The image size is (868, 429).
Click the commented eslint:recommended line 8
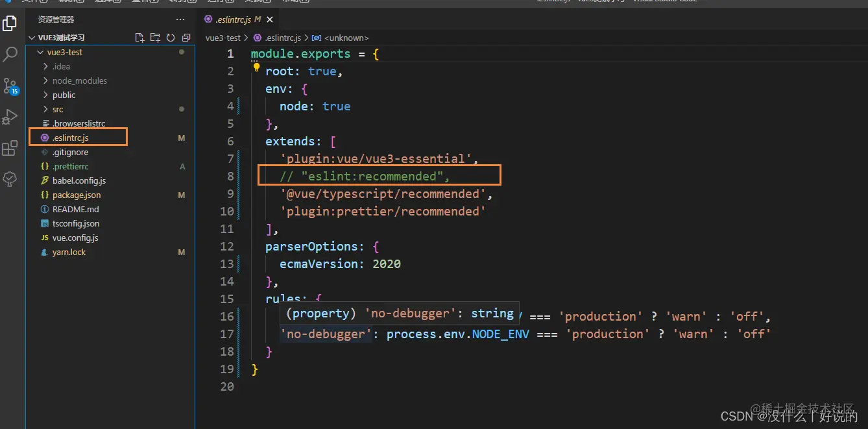click(365, 177)
